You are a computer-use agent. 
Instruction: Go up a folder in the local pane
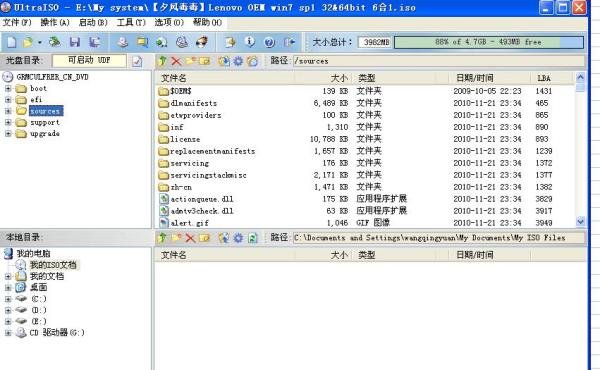pyautogui.click(x=162, y=238)
